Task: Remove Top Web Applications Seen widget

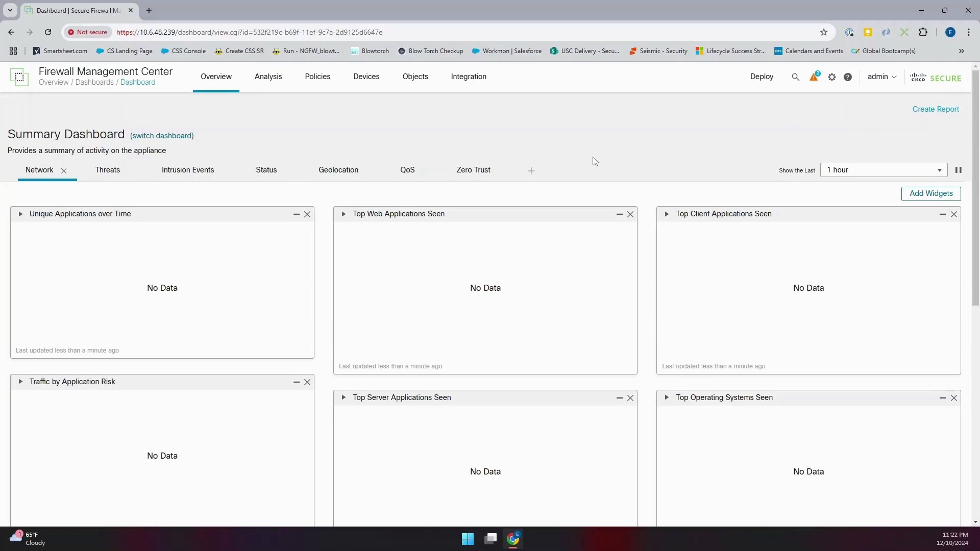Action: click(630, 214)
